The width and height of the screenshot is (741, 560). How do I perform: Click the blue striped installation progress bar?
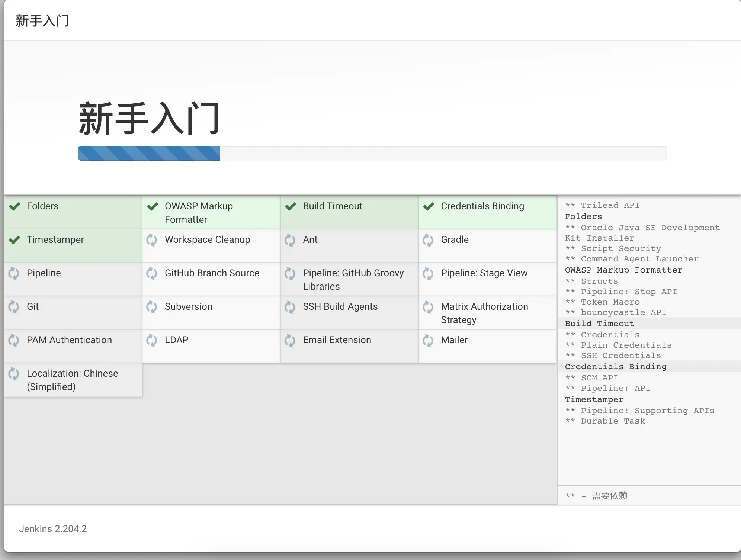[x=149, y=153]
